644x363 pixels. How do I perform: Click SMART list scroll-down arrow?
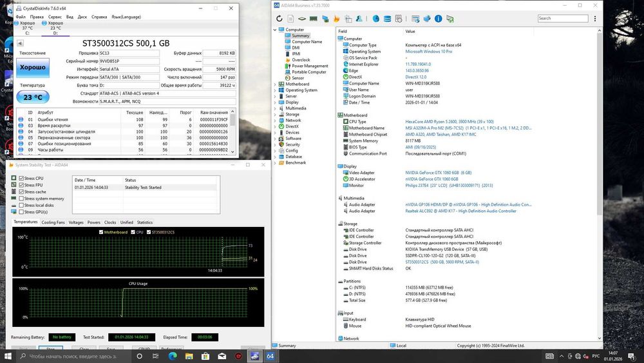pyautogui.click(x=233, y=152)
